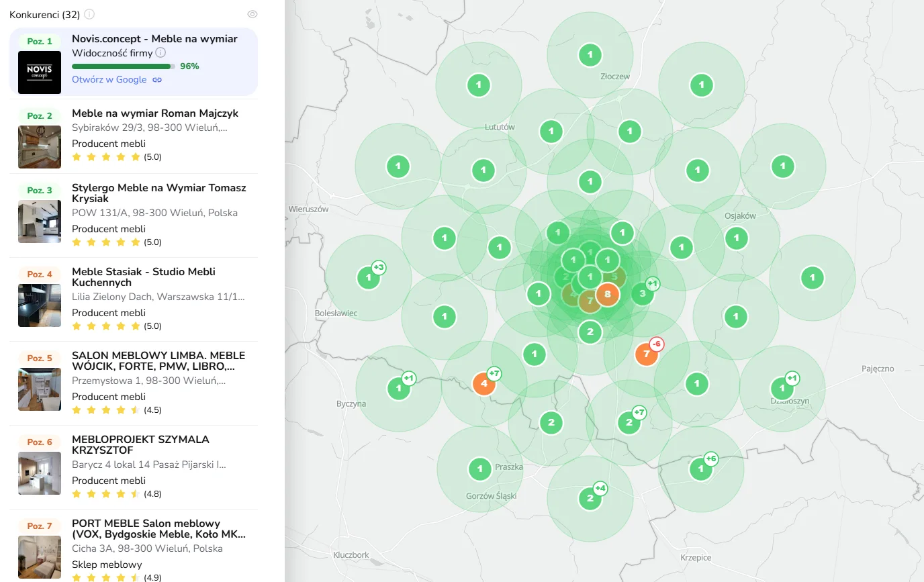The width and height of the screenshot is (924, 582).
Task: Select Novis.concept - Meble na wymiar title
Action: pos(154,39)
